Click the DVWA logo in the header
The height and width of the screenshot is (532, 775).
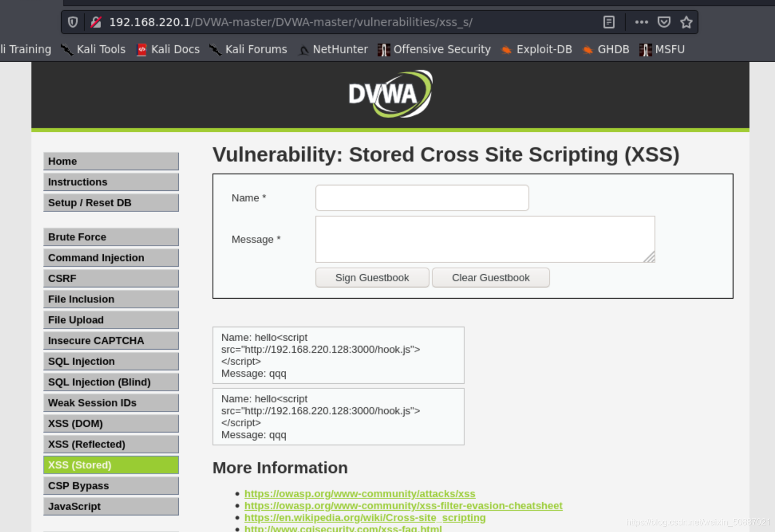[390, 94]
